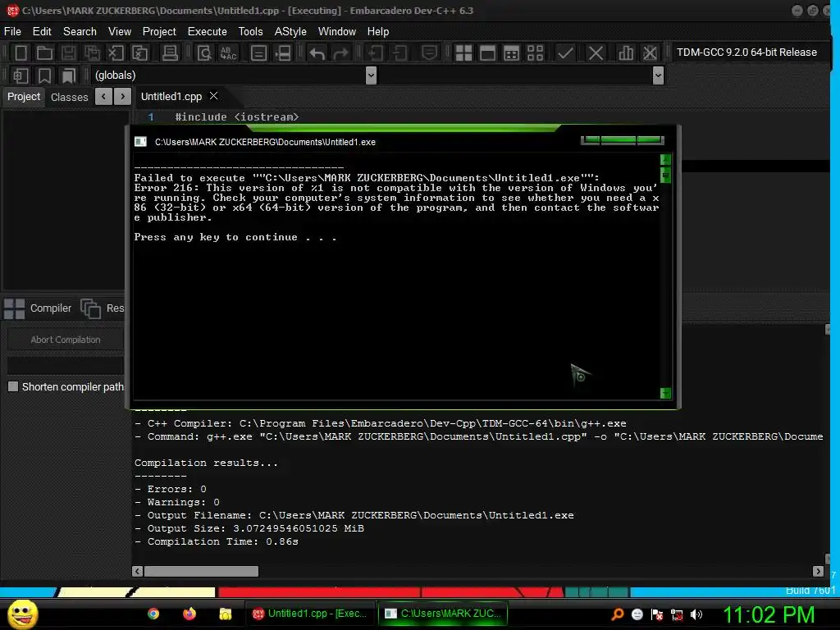
Task: Click the Rebuild All grid icon
Action: pos(535,52)
